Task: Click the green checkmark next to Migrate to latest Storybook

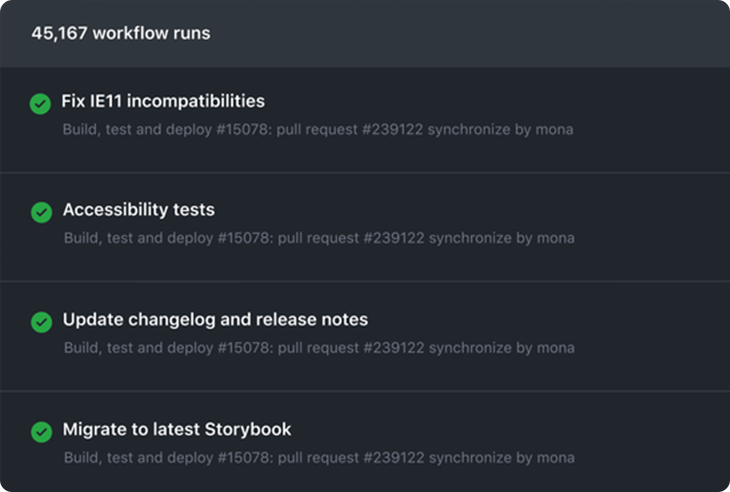Action: click(41, 432)
